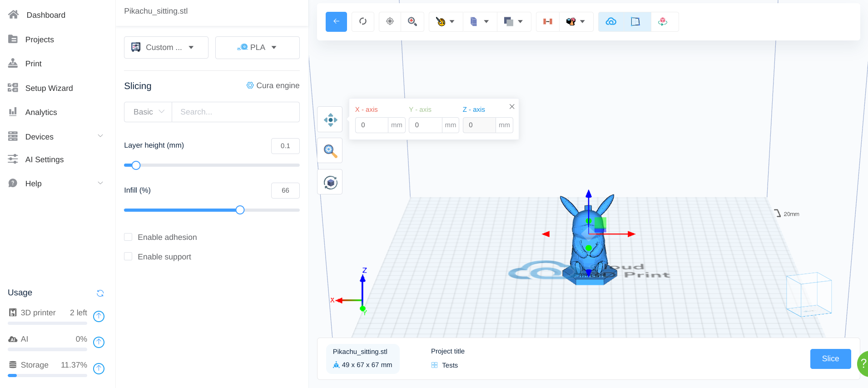The height and width of the screenshot is (388, 868).
Task: Click the orientation cube thumbnail
Action: point(809,294)
